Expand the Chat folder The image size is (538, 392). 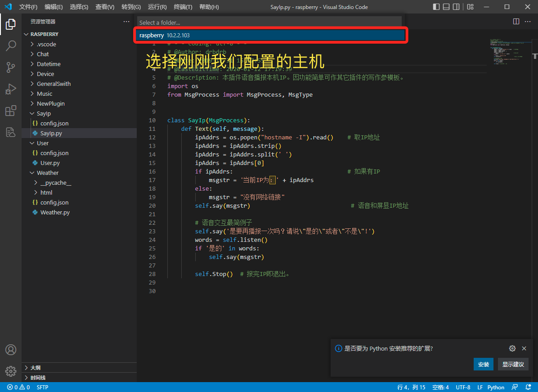[79, 54]
